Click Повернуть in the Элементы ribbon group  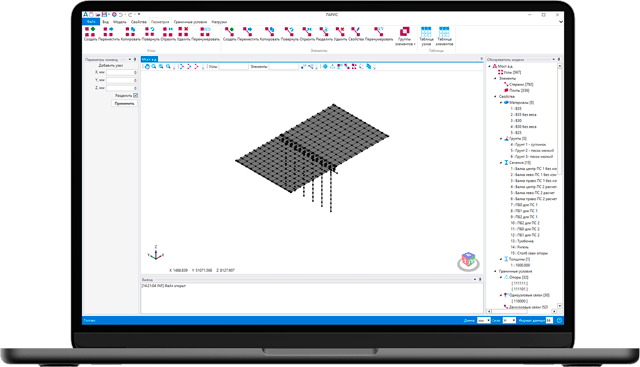coord(289,34)
